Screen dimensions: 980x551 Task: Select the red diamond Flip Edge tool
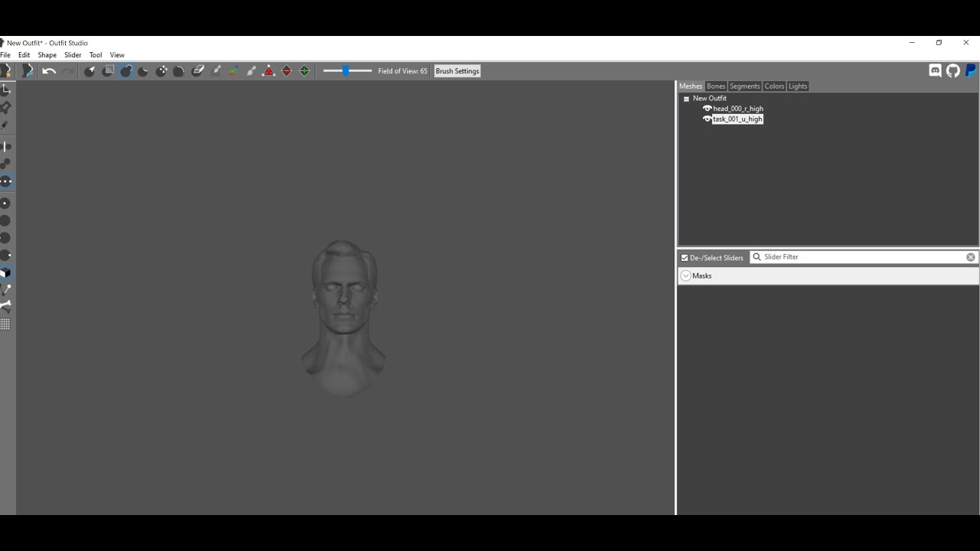point(287,71)
